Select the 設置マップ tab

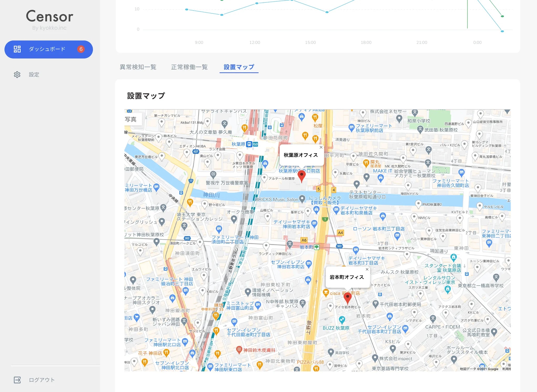point(239,67)
